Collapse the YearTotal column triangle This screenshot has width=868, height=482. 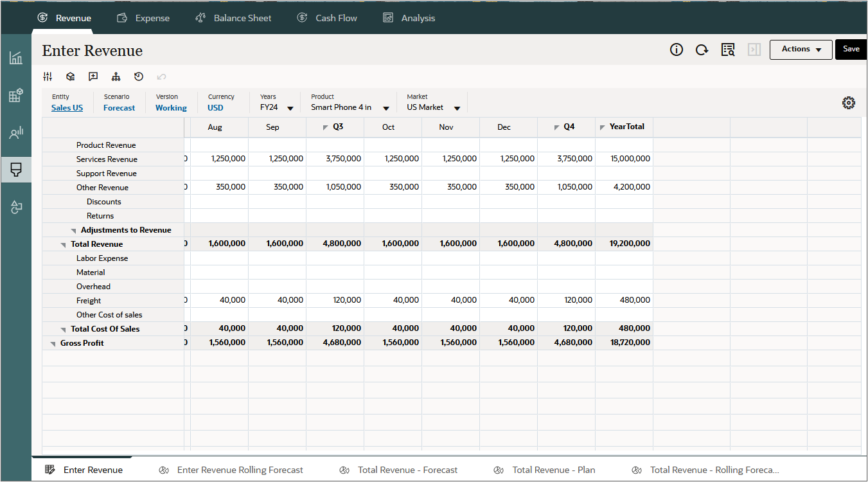tap(602, 128)
